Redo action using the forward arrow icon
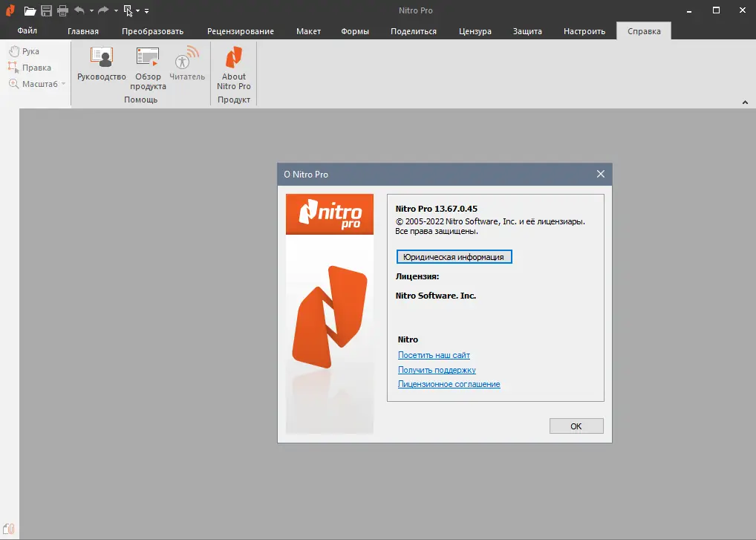Image resolution: width=756 pixels, height=540 pixels. [103, 10]
